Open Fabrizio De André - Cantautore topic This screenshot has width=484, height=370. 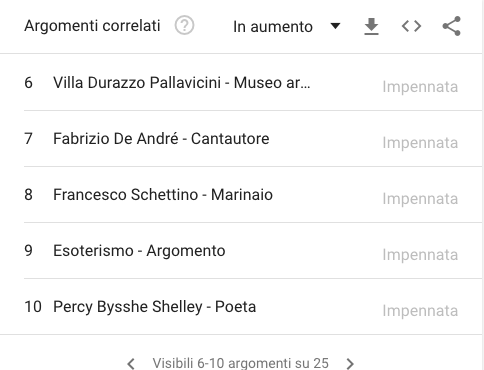(x=161, y=139)
